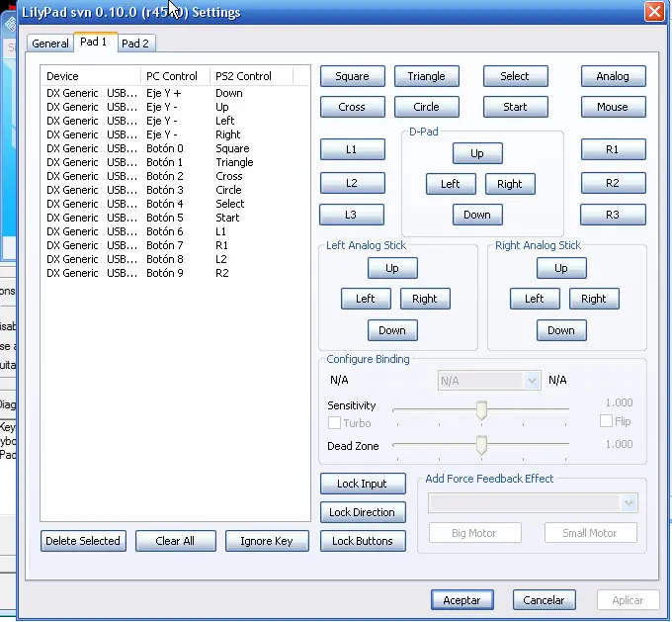Select the Botón 7 R1 row
The height and width of the screenshot is (622, 672).
pyautogui.click(x=175, y=245)
